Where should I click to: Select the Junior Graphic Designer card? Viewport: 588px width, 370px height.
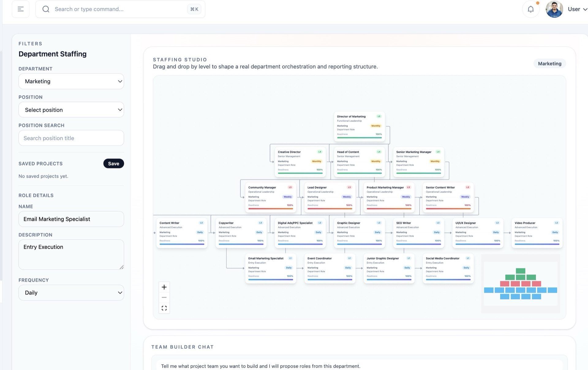coord(389,269)
